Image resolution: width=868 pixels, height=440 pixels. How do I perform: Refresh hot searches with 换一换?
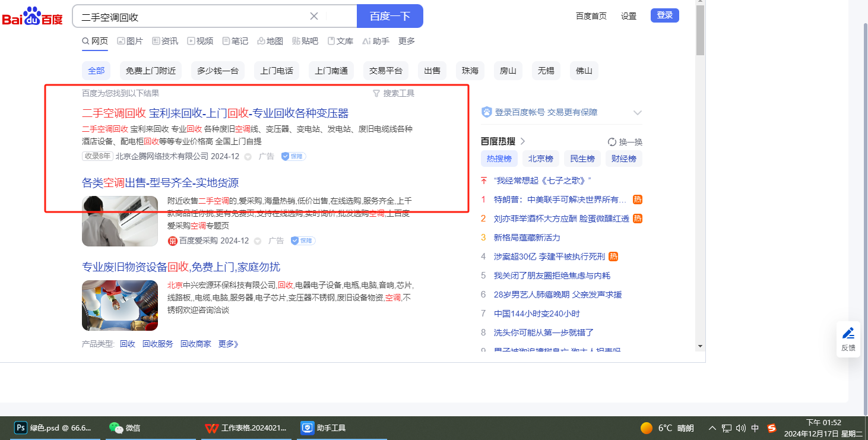click(625, 142)
